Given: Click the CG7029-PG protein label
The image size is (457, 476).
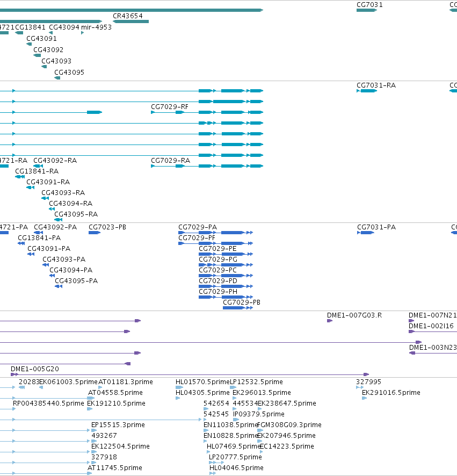Looking at the screenshot, I should point(218,259).
